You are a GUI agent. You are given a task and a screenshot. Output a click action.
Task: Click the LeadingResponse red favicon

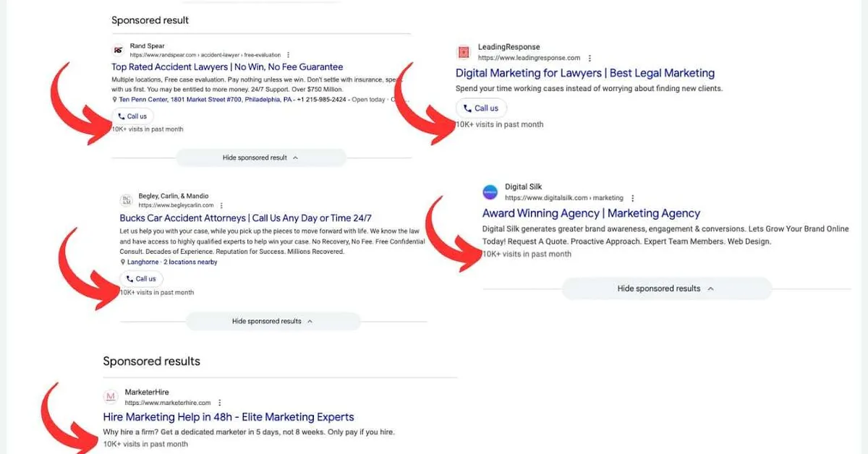(x=464, y=52)
